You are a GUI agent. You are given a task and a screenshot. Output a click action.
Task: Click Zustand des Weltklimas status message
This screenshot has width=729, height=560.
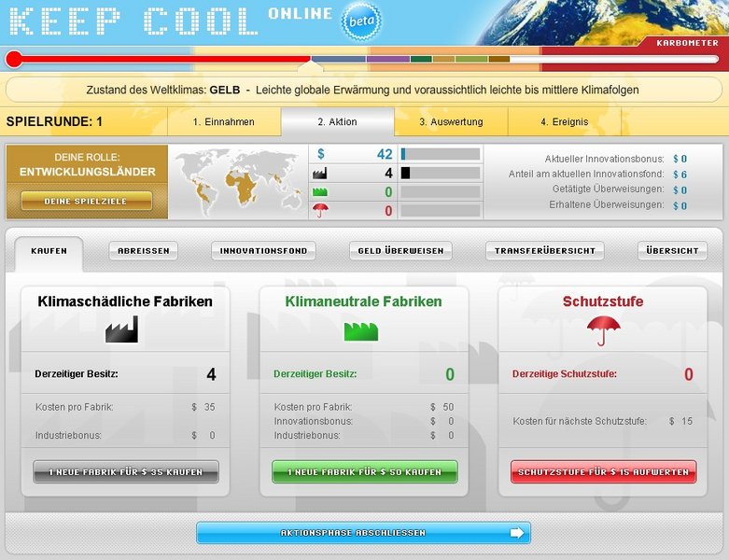click(x=363, y=90)
